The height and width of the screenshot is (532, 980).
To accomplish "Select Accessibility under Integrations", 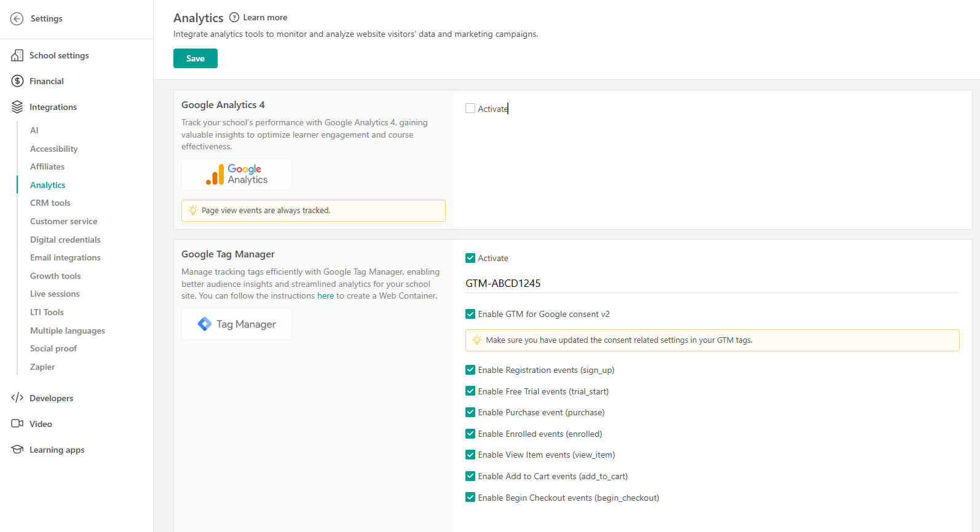I will click(54, 149).
